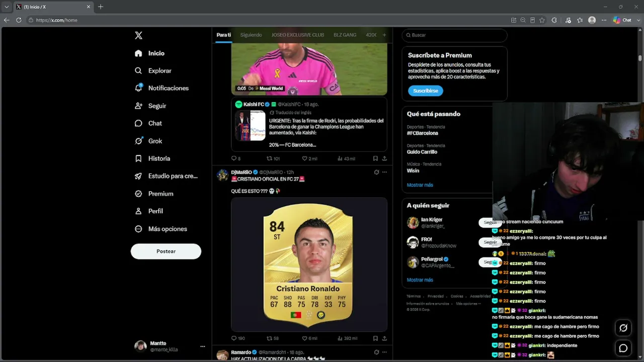Click the Grok icon on DjMaRiiO's post
The width and height of the screenshot is (644, 362).
pyautogui.click(x=376, y=172)
